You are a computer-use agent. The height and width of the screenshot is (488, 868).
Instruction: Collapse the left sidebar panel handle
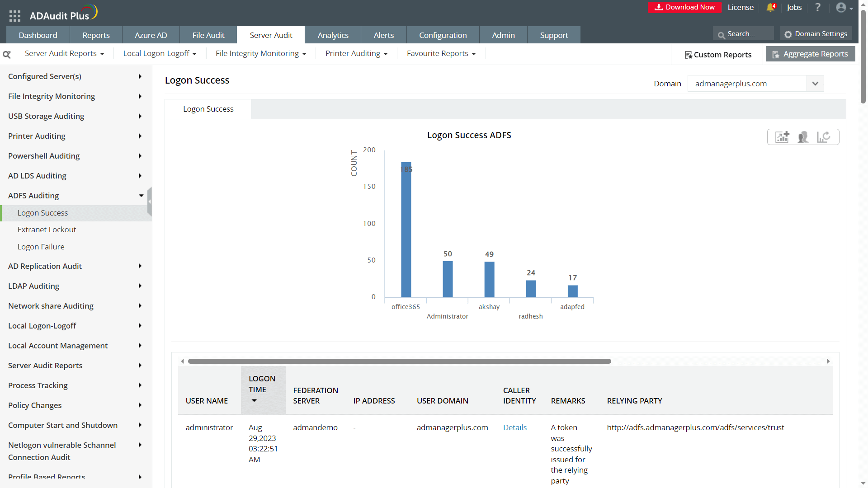tap(150, 202)
